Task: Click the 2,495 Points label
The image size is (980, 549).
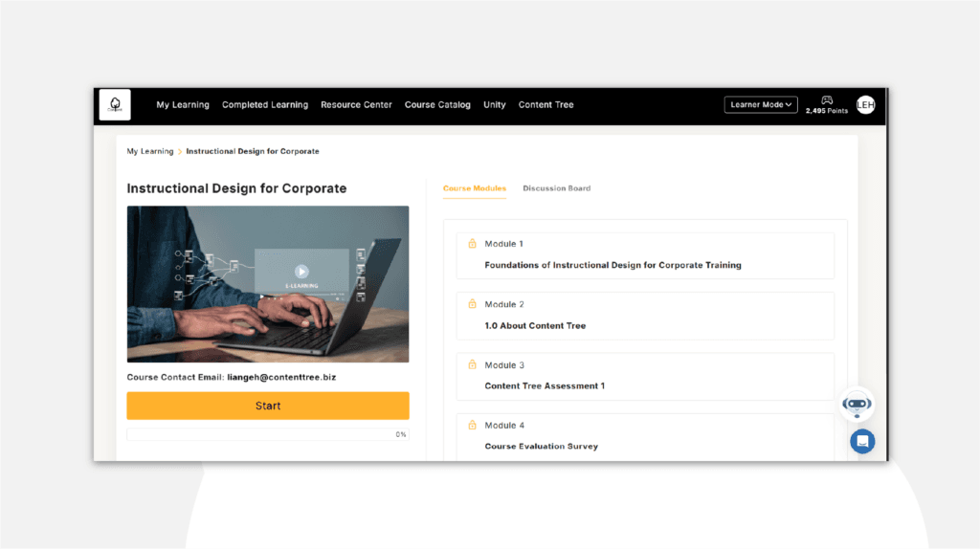Action: pyautogui.click(x=827, y=111)
